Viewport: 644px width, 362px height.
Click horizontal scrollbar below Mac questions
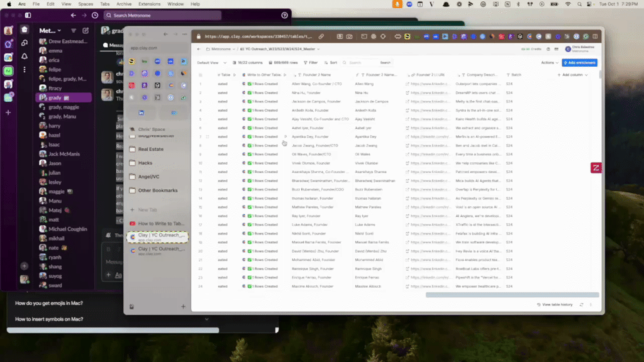113,330
